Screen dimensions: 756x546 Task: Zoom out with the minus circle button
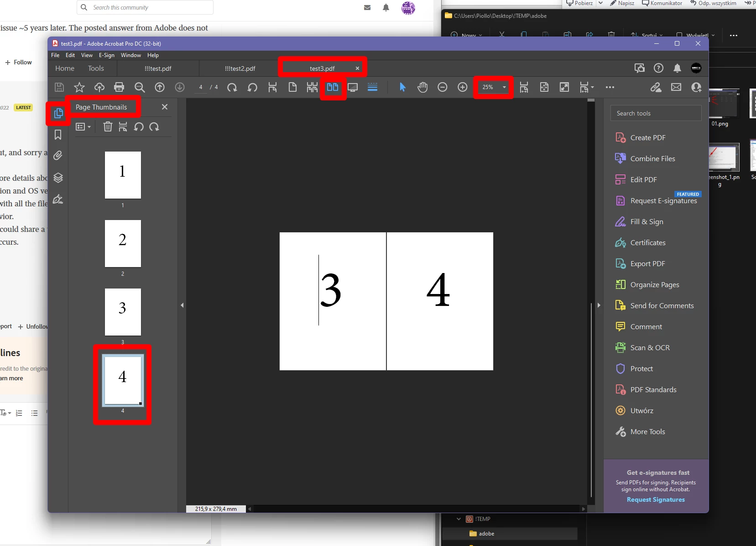click(443, 87)
